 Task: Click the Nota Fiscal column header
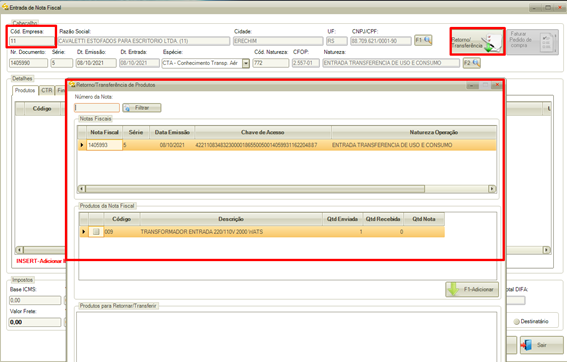104,132
